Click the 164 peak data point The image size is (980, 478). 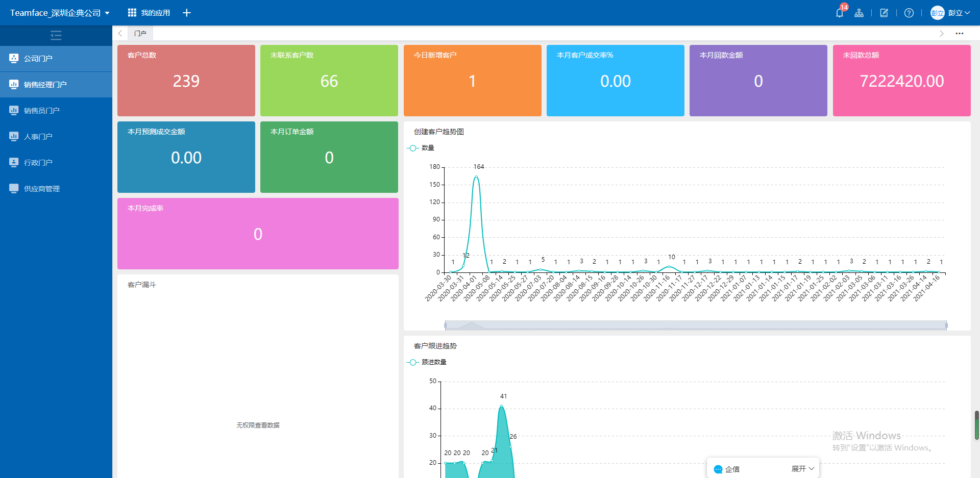pos(476,177)
